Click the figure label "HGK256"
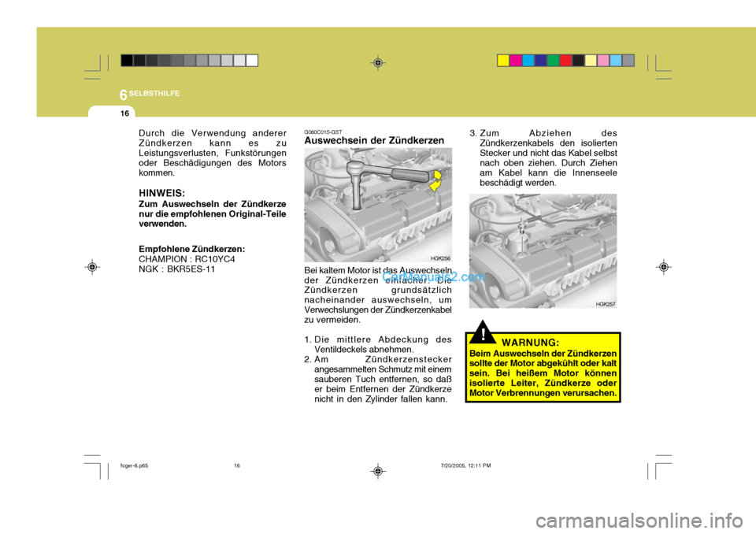This screenshot has width=756, height=534. (441, 258)
